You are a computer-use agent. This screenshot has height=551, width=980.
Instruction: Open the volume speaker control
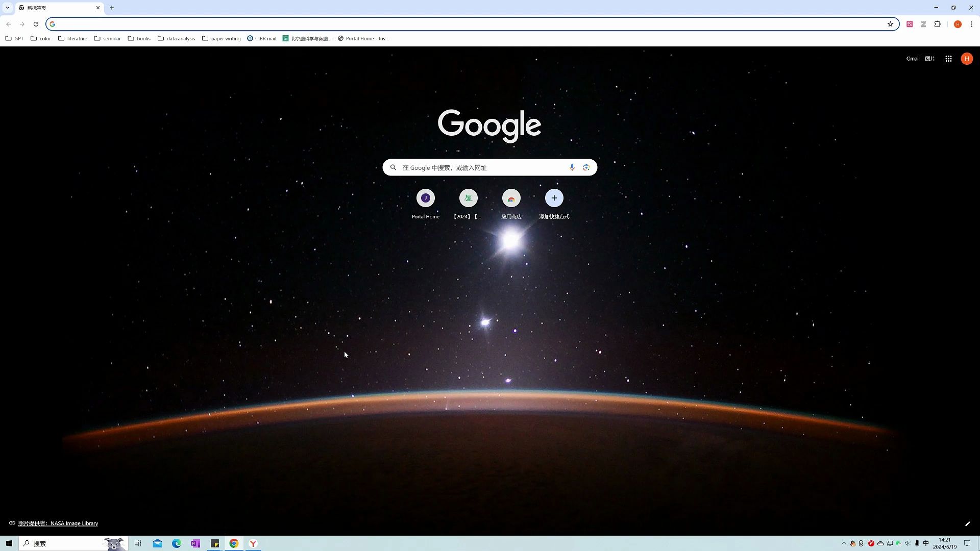pyautogui.click(x=908, y=543)
